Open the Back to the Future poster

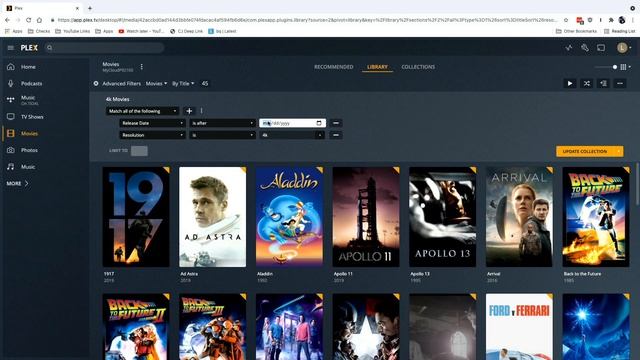tap(596, 217)
